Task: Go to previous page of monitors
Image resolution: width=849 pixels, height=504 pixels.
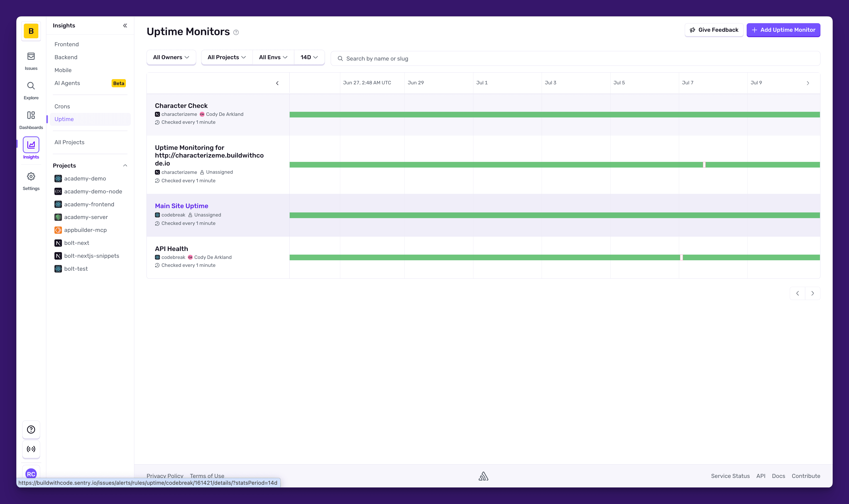Action: point(797,293)
